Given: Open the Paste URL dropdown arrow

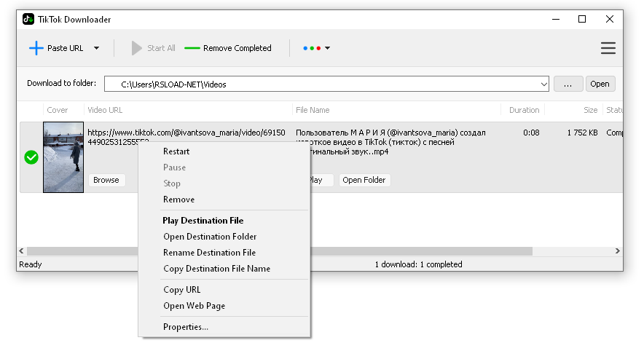Looking at the screenshot, I should [96, 48].
